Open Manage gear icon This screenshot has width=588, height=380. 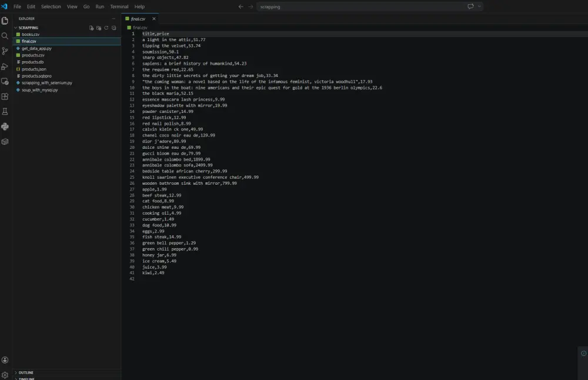[x=5, y=375]
